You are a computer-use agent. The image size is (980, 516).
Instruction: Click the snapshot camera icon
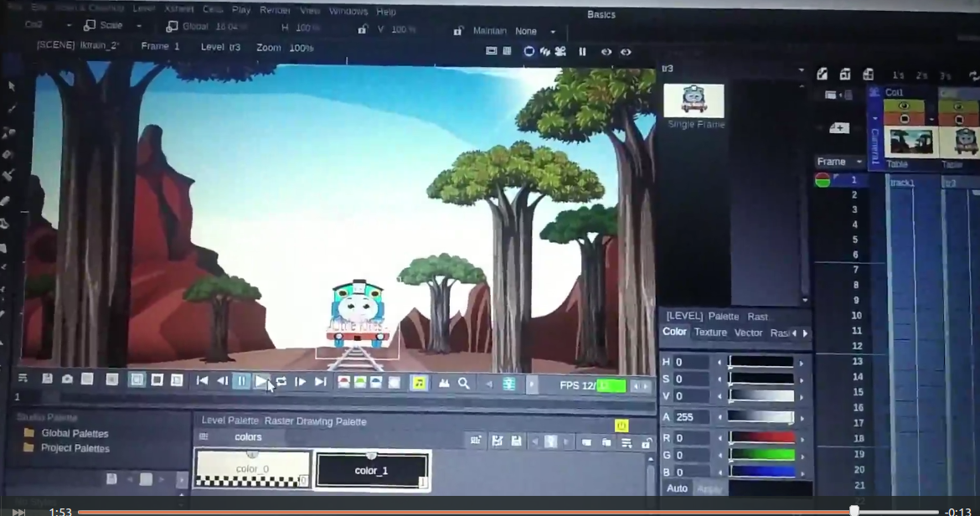pos(67,379)
